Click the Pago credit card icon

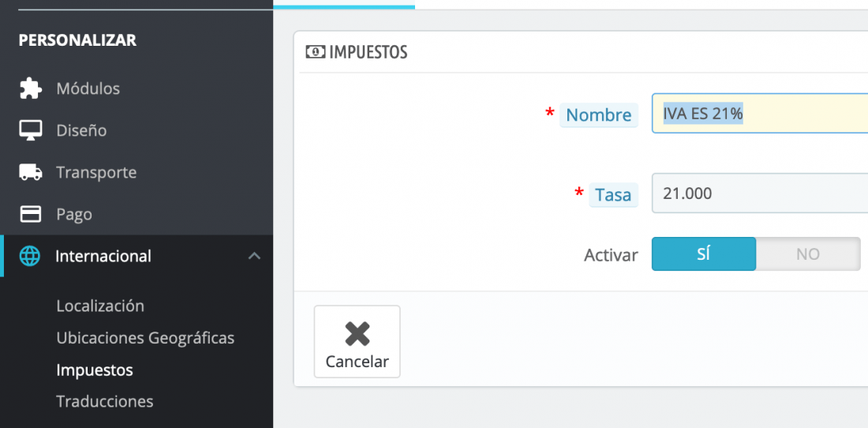point(31,214)
